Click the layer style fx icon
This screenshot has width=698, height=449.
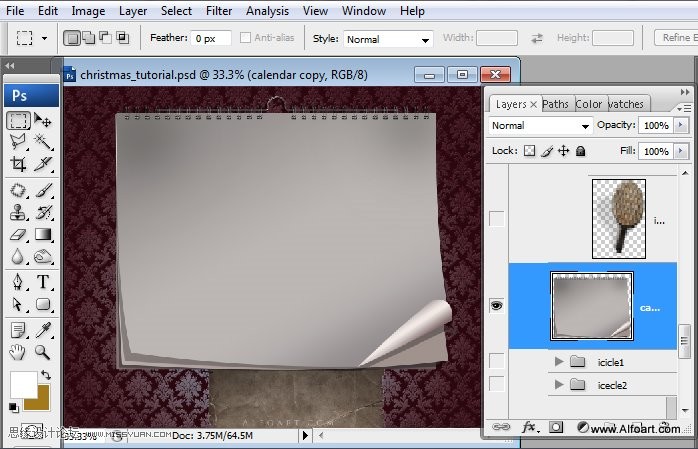(x=528, y=427)
